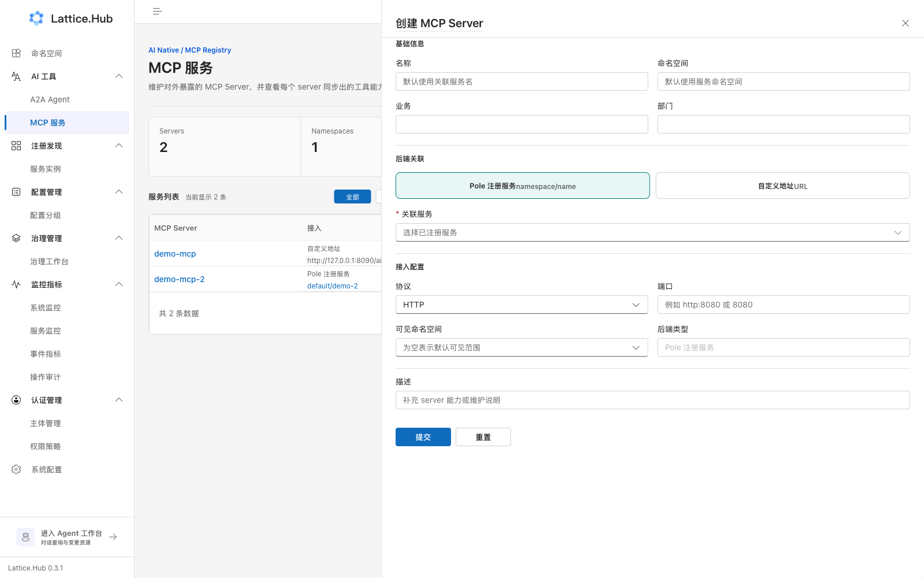
Task: Click the 接入 column header
Action: point(314,228)
